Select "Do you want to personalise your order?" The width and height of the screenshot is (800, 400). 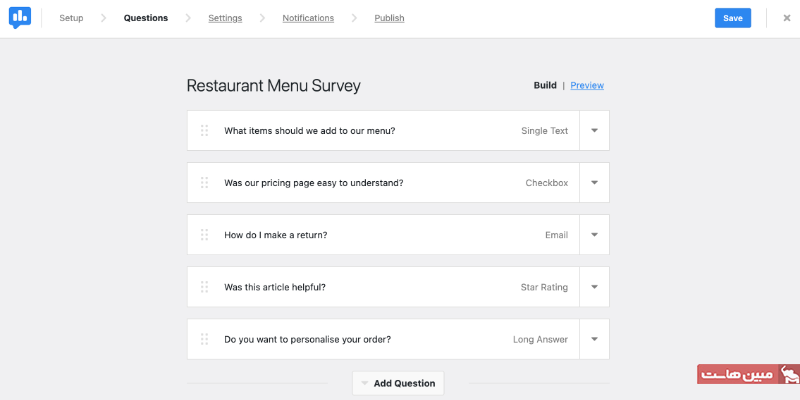(x=308, y=339)
